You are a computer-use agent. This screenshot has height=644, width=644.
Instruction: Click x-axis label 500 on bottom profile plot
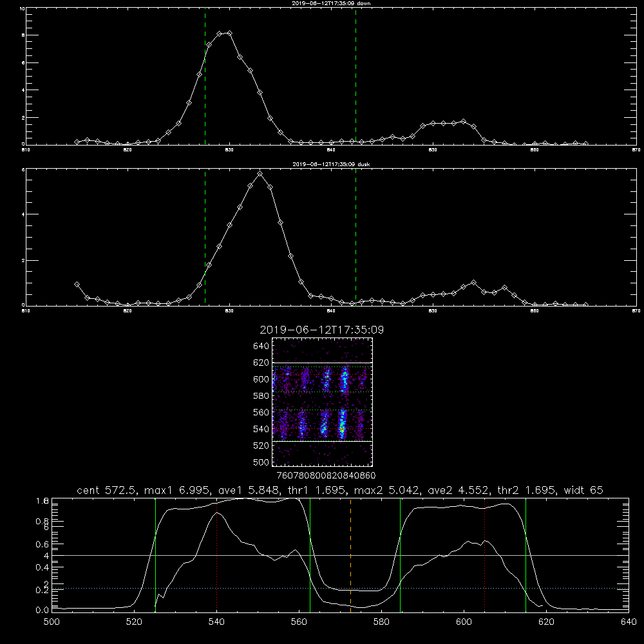click(x=52, y=622)
